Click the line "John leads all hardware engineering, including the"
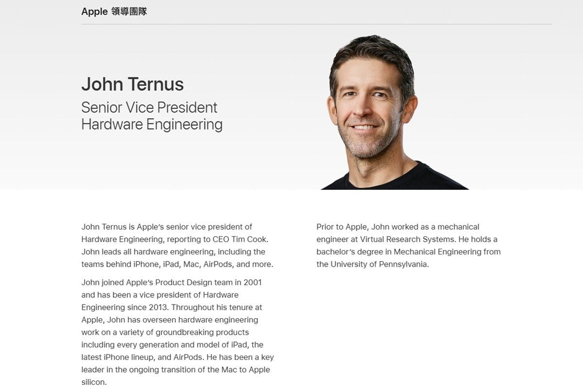This screenshot has width=583, height=392. (x=173, y=252)
